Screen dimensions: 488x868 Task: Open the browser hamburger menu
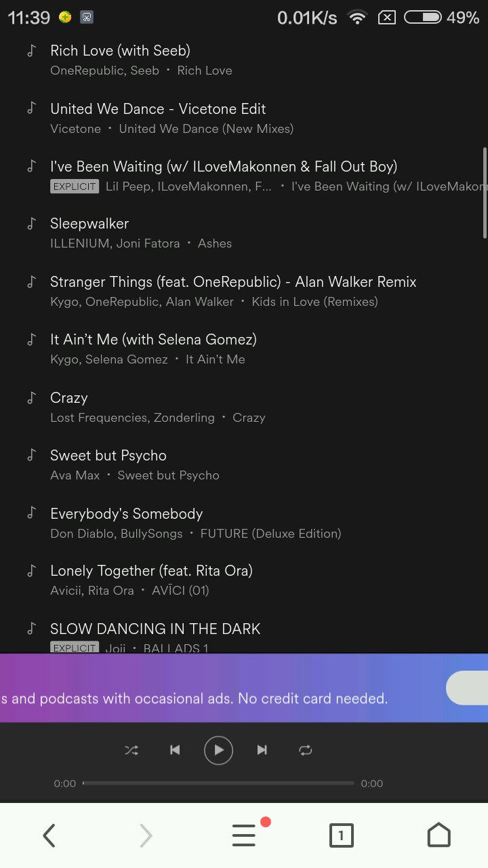(x=244, y=835)
